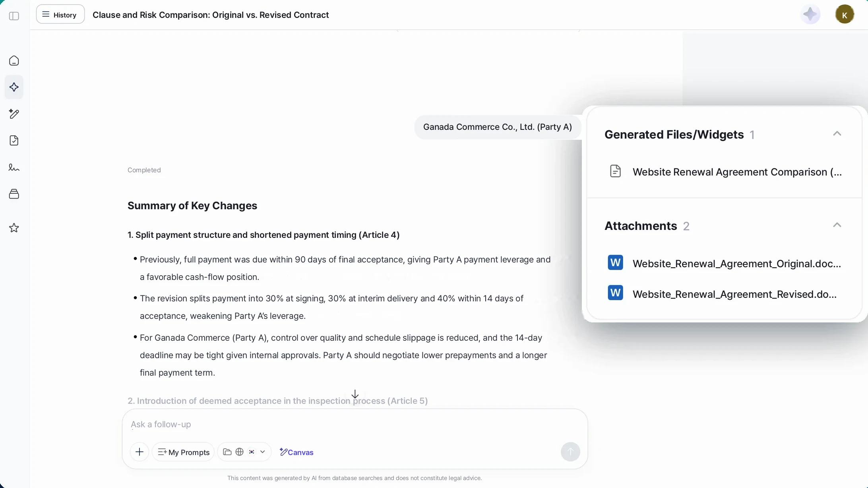Open the Home icon in sidebar
Screen dimensions: 868x488
pyautogui.click(x=14, y=61)
